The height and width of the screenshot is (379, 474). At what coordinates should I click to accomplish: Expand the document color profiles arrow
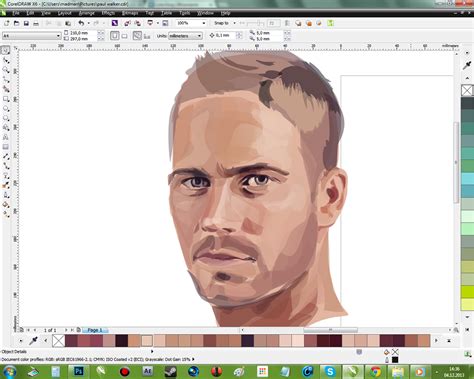tap(193, 359)
